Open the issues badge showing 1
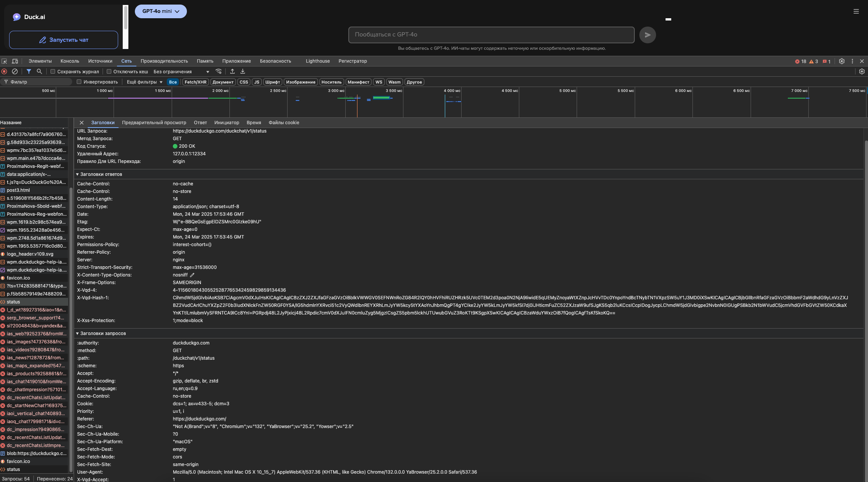 (x=826, y=62)
